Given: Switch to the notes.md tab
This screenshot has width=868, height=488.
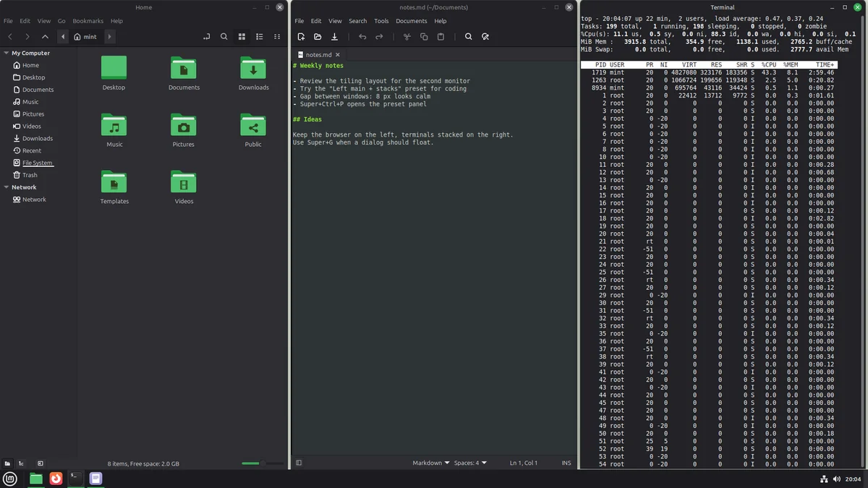Looking at the screenshot, I should click(x=318, y=54).
